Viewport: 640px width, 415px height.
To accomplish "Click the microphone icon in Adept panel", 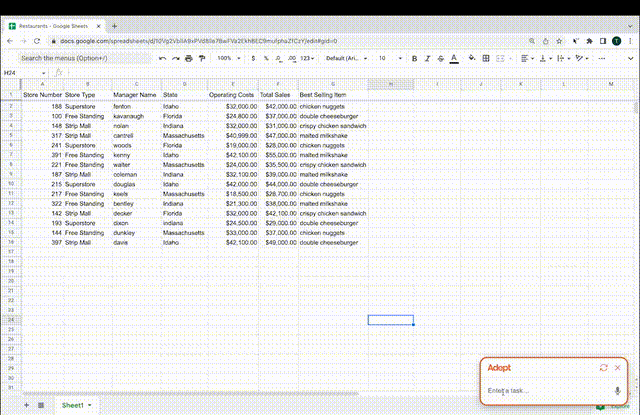I will [x=617, y=391].
